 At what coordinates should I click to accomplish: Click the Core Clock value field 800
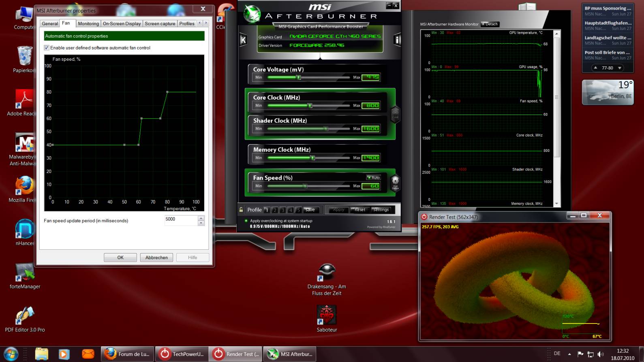[371, 105]
